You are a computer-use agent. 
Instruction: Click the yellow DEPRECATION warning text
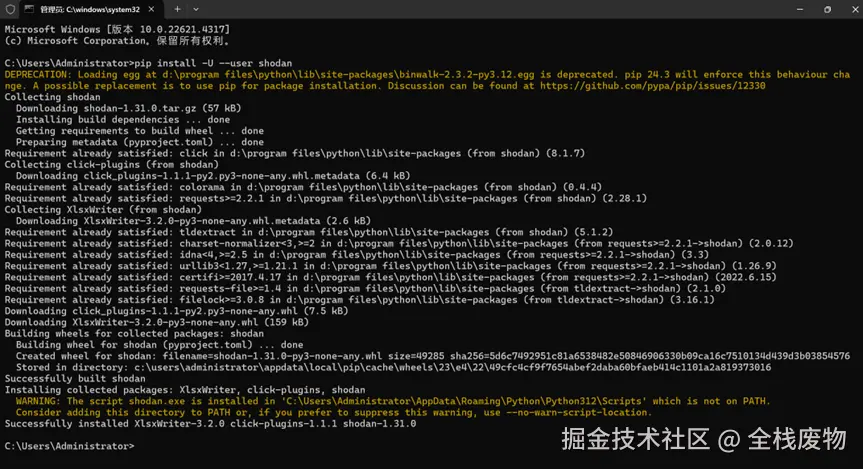[x=427, y=80]
